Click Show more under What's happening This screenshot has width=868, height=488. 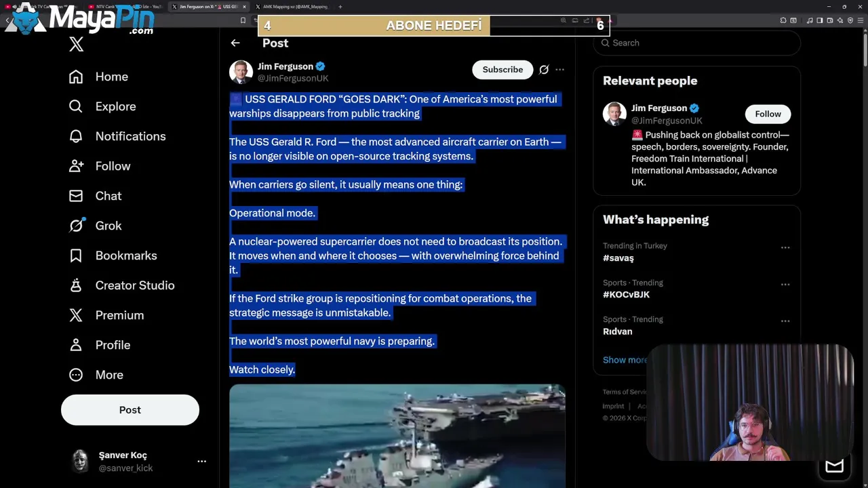625,360
